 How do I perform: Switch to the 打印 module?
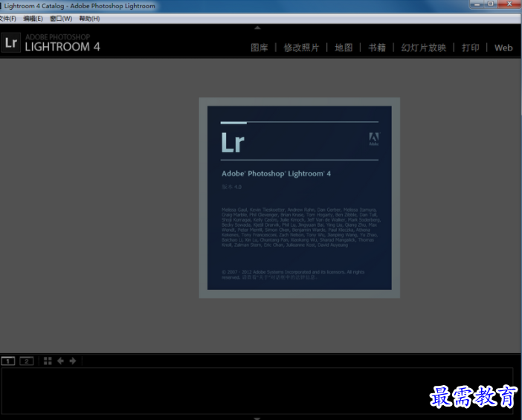tap(471, 48)
